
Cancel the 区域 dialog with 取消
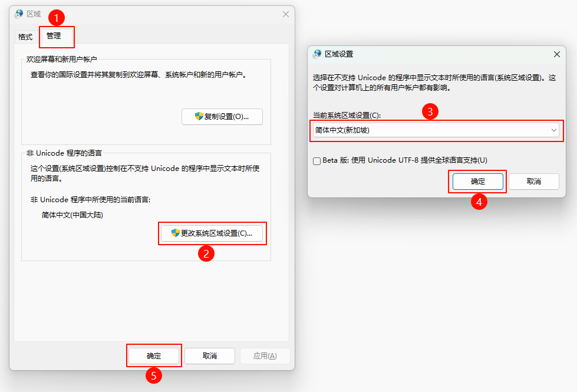pos(209,356)
